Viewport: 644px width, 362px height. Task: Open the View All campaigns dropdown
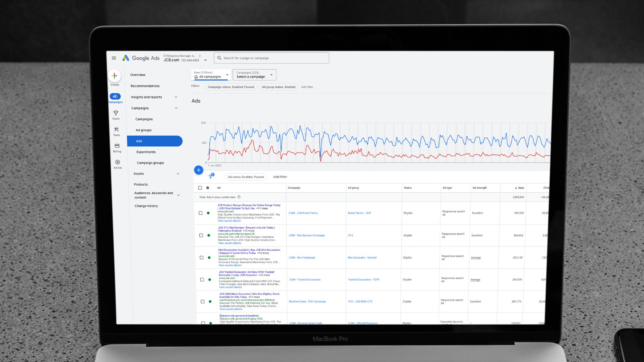pyautogui.click(x=211, y=75)
